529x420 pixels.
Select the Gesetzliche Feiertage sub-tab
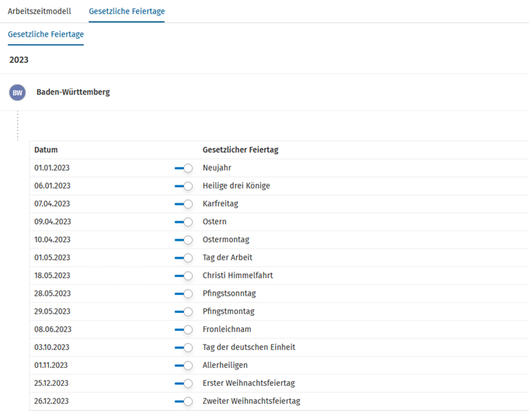46,34
